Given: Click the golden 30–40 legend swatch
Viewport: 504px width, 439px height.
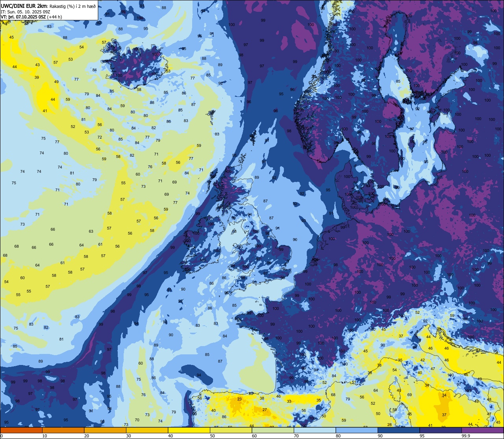Looking at the screenshot, I should click(147, 430).
